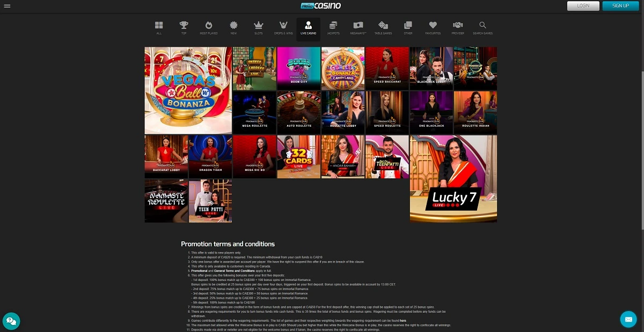Launch the PowerUp Roulette game
This screenshot has width=644, height=332.
[475, 68]
